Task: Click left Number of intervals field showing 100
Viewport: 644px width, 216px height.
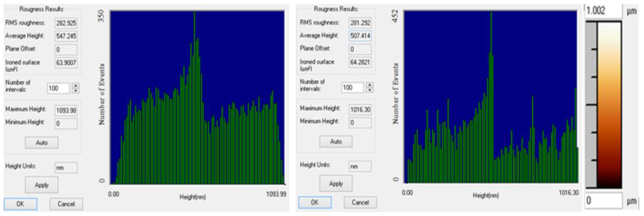Action: pyautogui.click(x=58, y=88)
